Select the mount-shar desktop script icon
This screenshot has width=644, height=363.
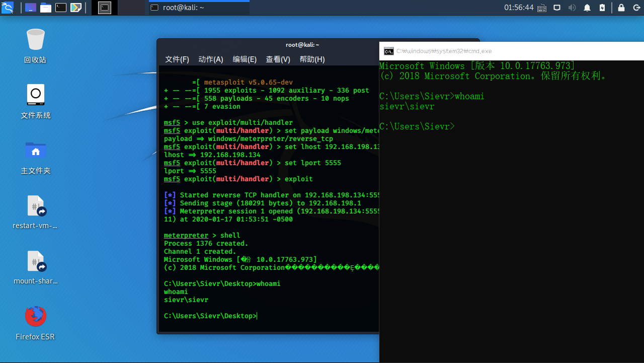[35, 267]
